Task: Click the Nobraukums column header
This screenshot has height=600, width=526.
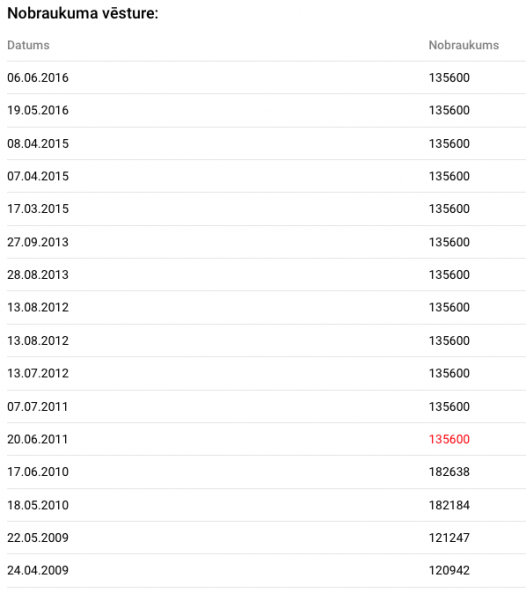Action: coord(464,45)
